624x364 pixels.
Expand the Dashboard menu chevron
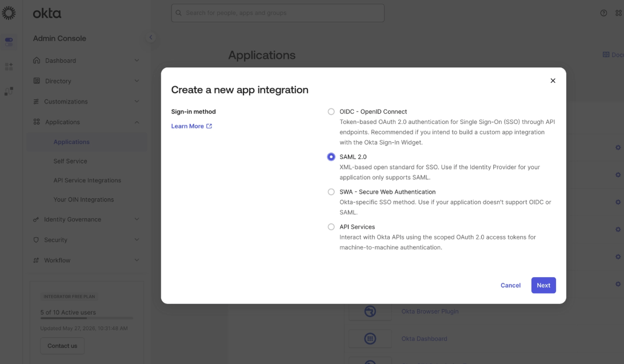137,61
